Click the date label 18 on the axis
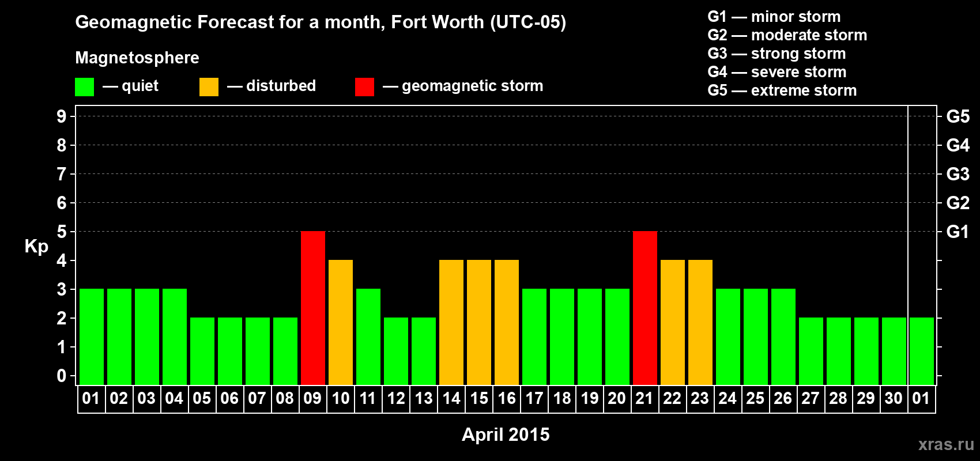Viewport: 980px width, 461px height. coord(562,399)
